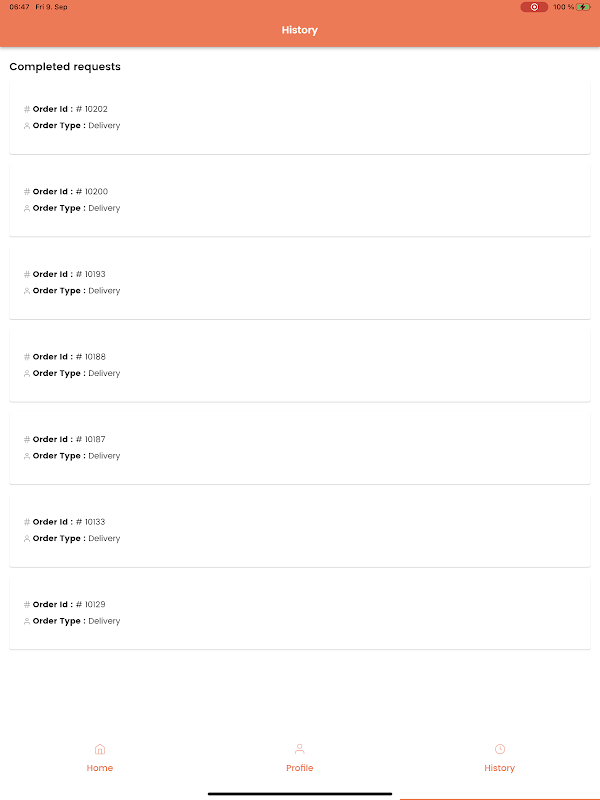Click the Completed requests heading
This screenshot has width=600, height=800.
click(x=65, y=67)
